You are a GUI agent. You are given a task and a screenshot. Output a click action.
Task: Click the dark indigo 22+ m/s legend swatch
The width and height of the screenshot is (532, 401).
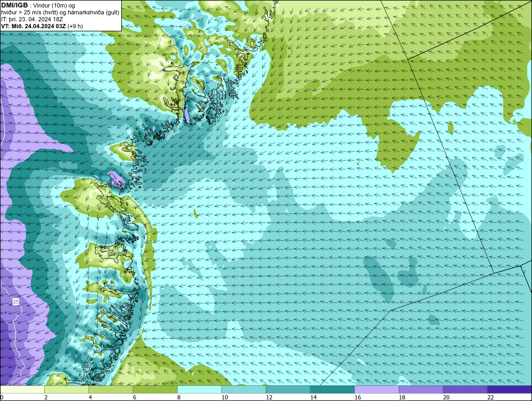pyautogui.click(x=510, y=389)
